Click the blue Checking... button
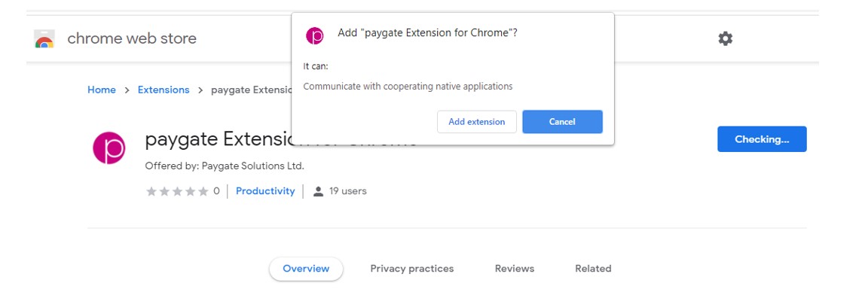868x292 pixels. [x=762, y=139]
